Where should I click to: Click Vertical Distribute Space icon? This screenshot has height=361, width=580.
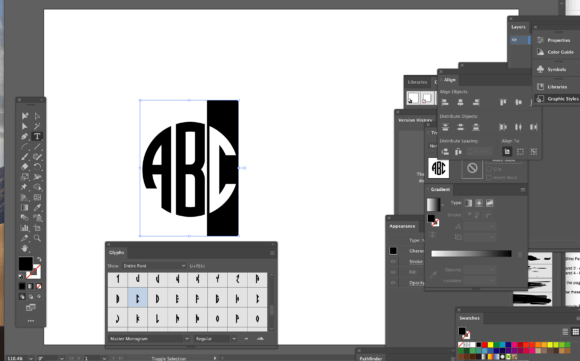445,152
